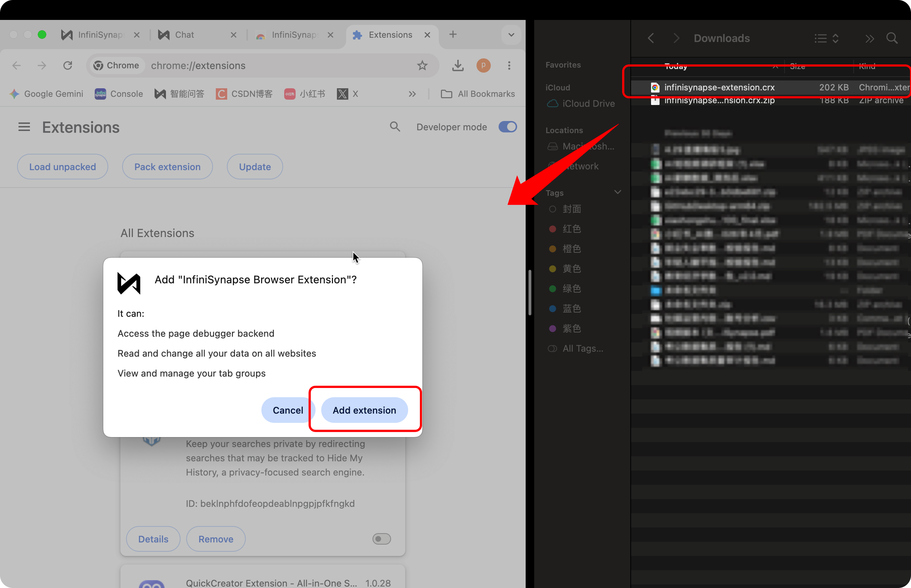Enable the Hide My History extension toggle
The height and width of the screenshot is (588, 911).
[381, 539]
